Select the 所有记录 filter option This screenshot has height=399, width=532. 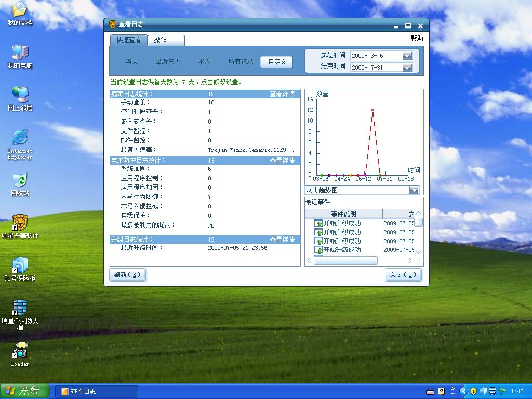pos(241,62)
